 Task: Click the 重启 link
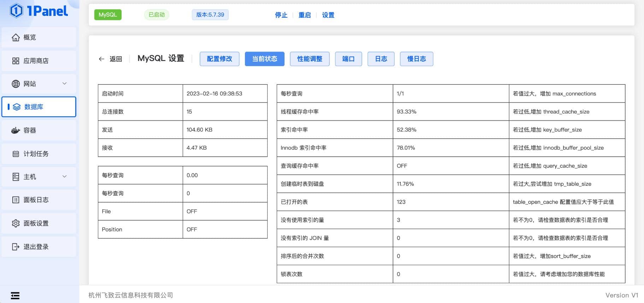coord(305,15)
